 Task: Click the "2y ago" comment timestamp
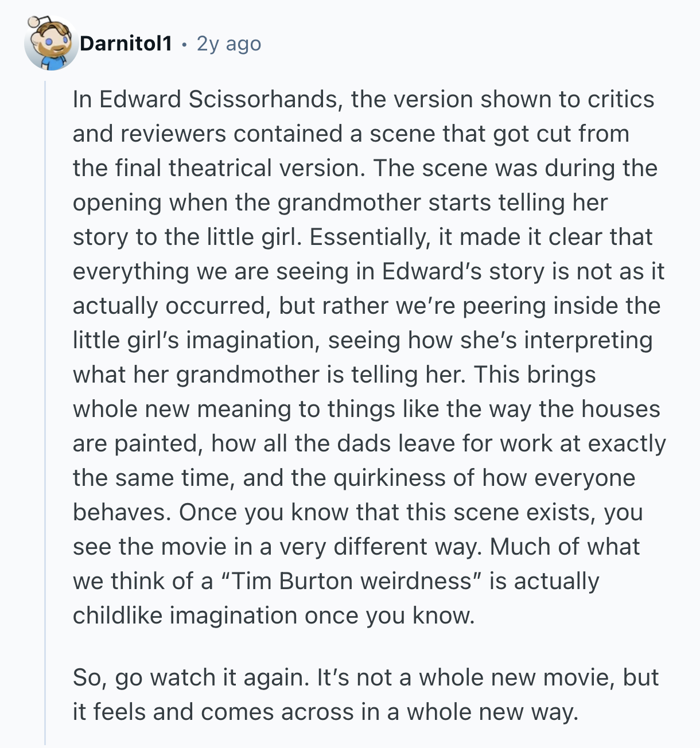(229, 44)
